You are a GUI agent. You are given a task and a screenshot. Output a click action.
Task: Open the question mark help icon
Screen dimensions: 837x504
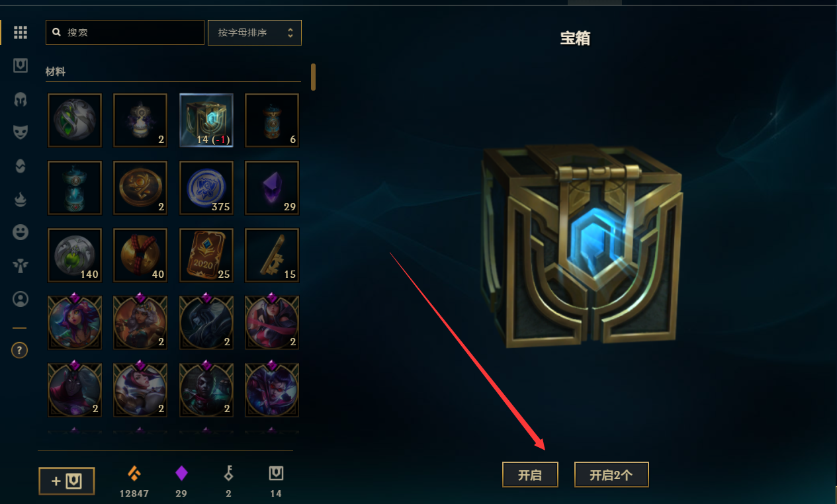pyautogui.click(x=20, y=351)
